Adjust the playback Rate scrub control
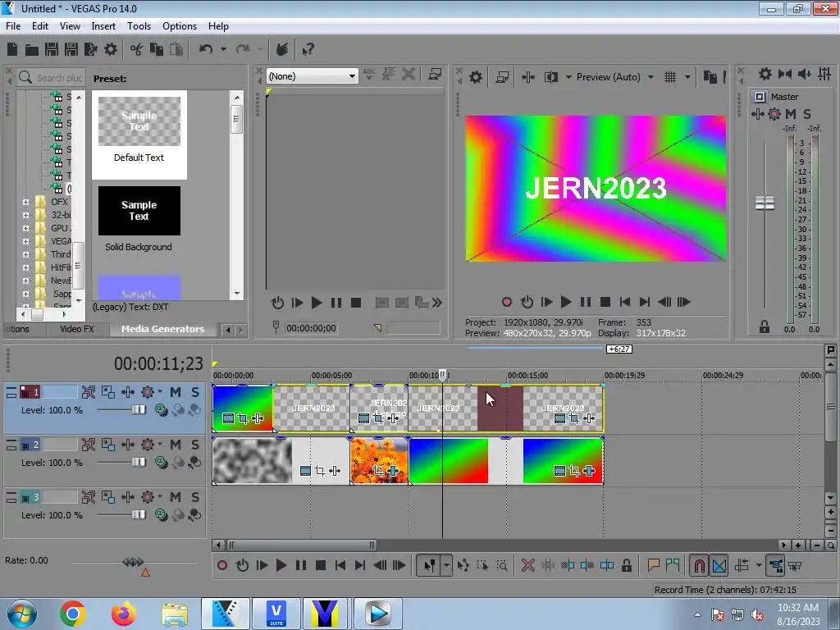The height and width of the screenshot is (630, 840). click(x=133, y=562)
